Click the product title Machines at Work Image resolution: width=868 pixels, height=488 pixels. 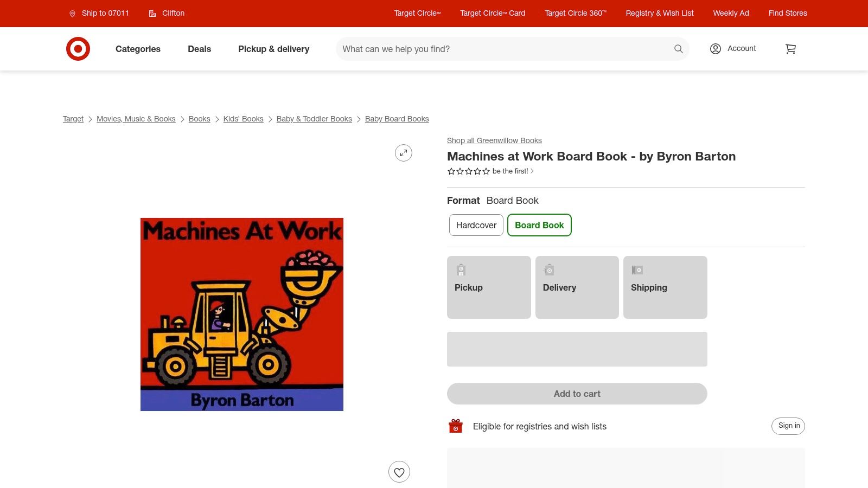point(591,157)
